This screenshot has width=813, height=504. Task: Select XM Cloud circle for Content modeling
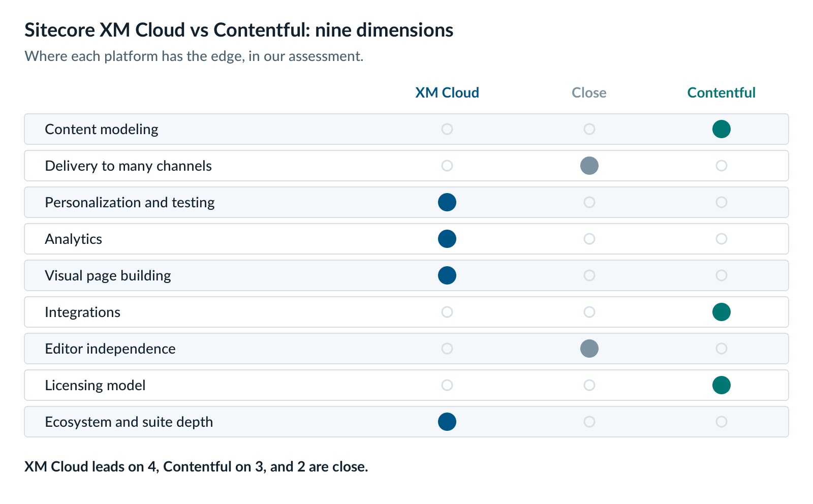pos(447,129)
